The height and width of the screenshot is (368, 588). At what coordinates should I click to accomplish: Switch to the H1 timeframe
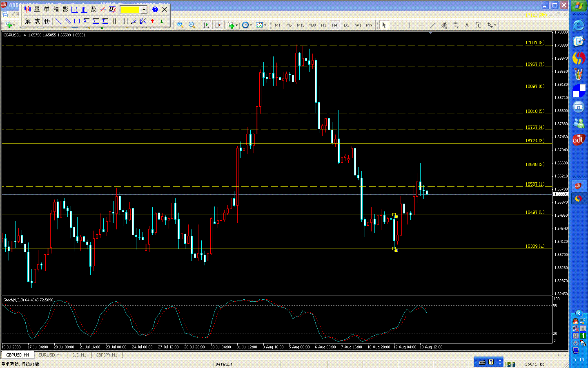pos(323,25)
